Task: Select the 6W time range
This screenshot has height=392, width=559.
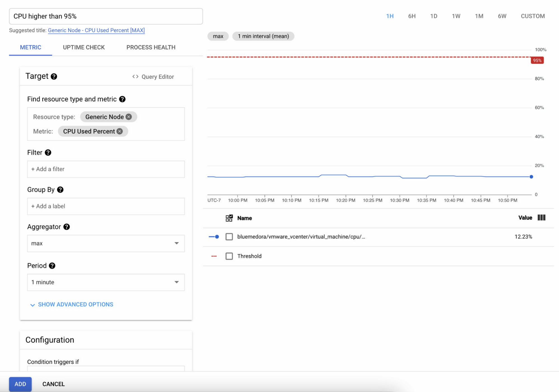Action: 502,16
